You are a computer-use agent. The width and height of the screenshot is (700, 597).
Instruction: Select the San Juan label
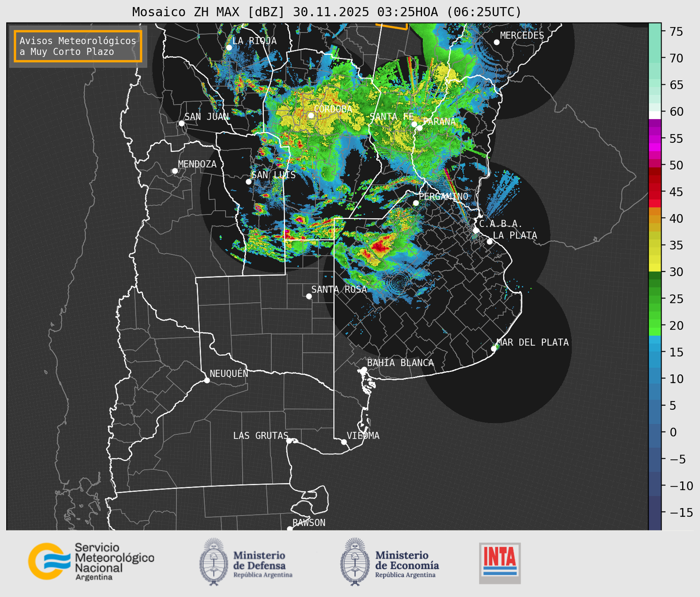coord(207,117)
